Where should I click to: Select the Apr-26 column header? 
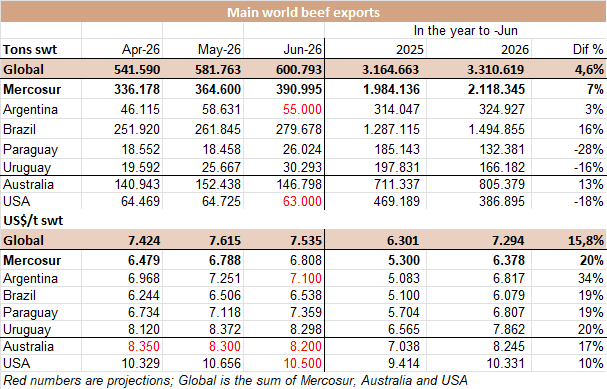tap(141, 49)
